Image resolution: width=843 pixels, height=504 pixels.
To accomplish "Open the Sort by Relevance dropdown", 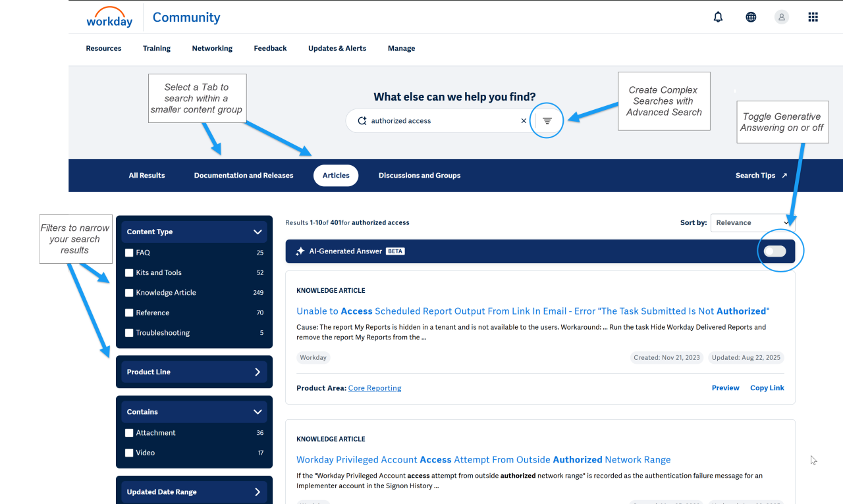I will 752,223.
